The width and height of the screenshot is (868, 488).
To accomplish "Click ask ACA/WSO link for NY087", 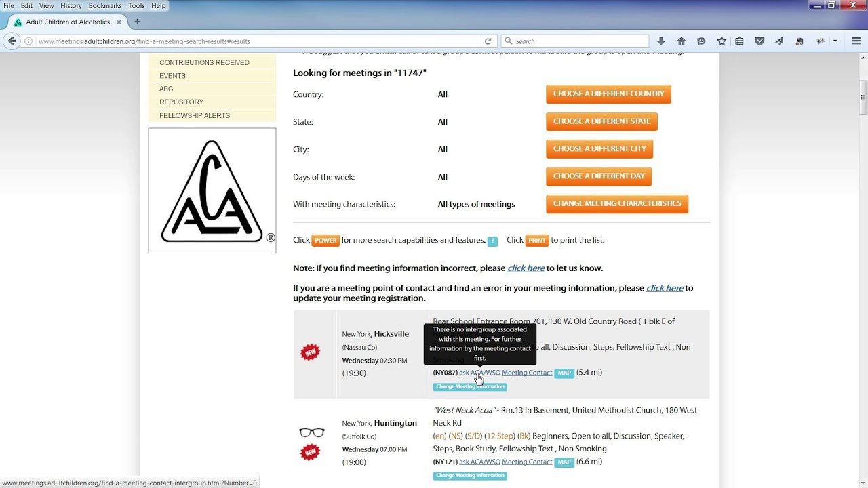I will [x=479, y=373].
